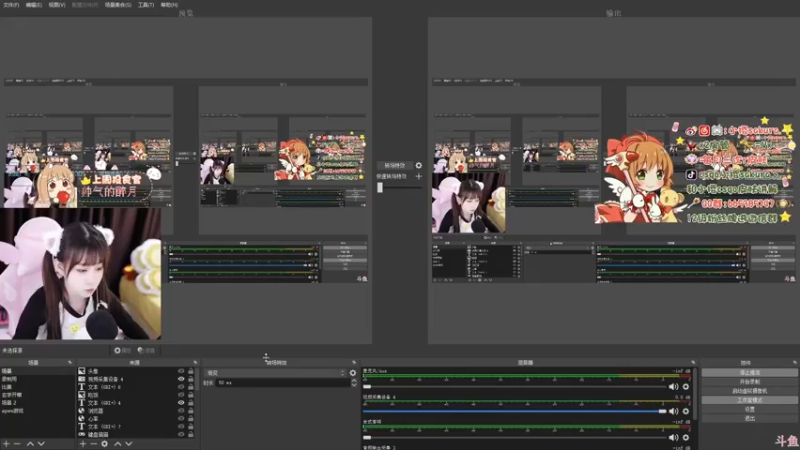Image resolution: width=800 pixels, height=450 pixels.
Task: Toggle lock on the 心率 source
Action: [x=191, y=418]
